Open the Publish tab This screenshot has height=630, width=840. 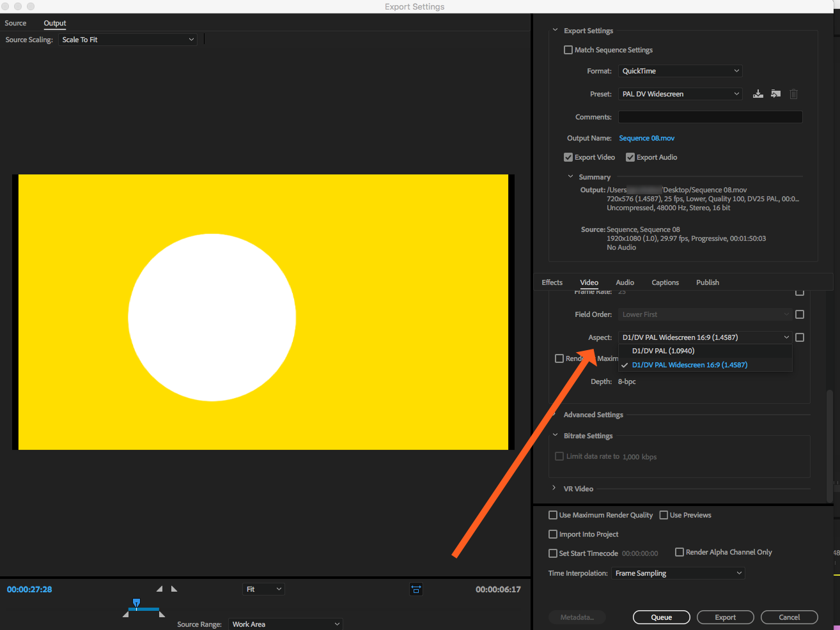click(708, 282)
